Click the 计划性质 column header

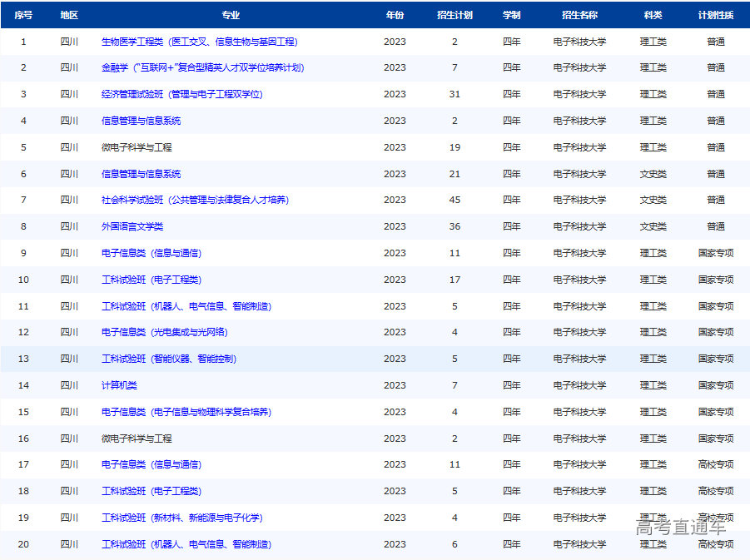(x=714, y=13)
